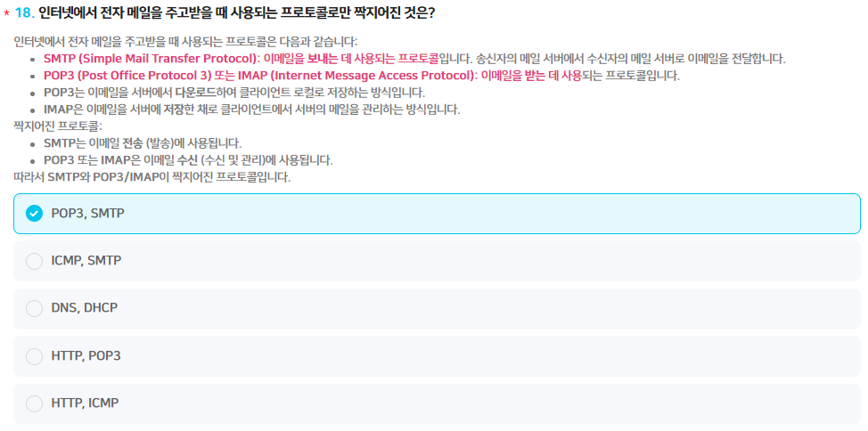Click the line starting 'IMAP은 이메일을 서버에'
Viewport: 868px width, 431px height.
252,110
